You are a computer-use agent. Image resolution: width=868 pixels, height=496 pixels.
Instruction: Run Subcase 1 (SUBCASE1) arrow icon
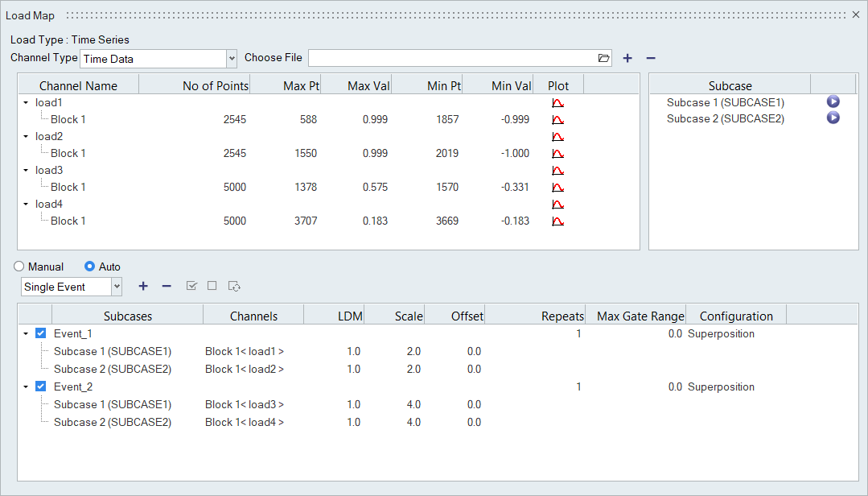click(833, 102)
